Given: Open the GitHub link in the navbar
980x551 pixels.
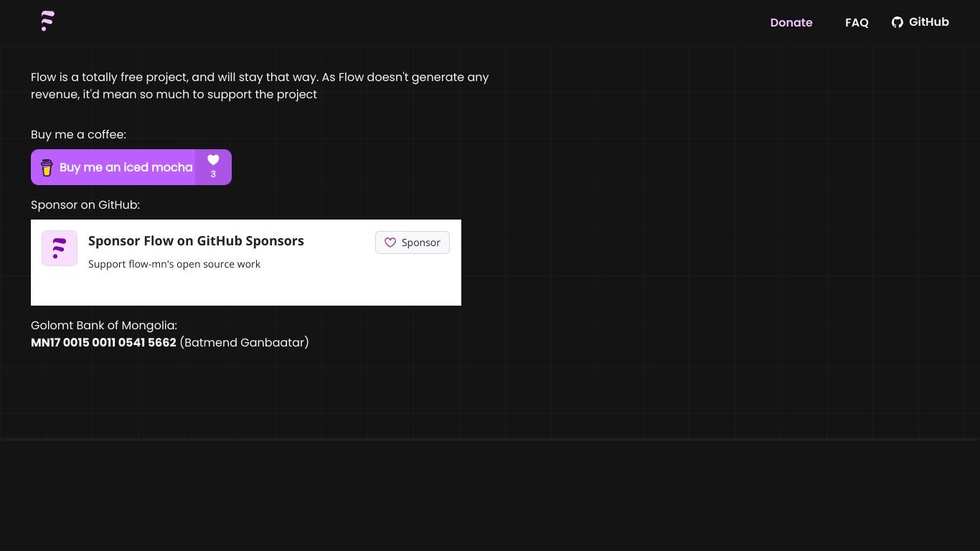Looking at the screenshot, I should [x=920, y=22].
